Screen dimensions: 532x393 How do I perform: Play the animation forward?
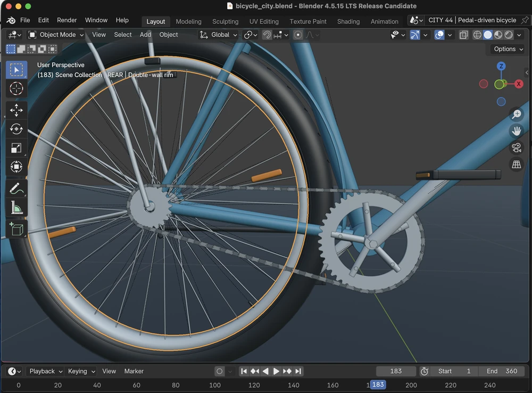(x=276, y=371)
